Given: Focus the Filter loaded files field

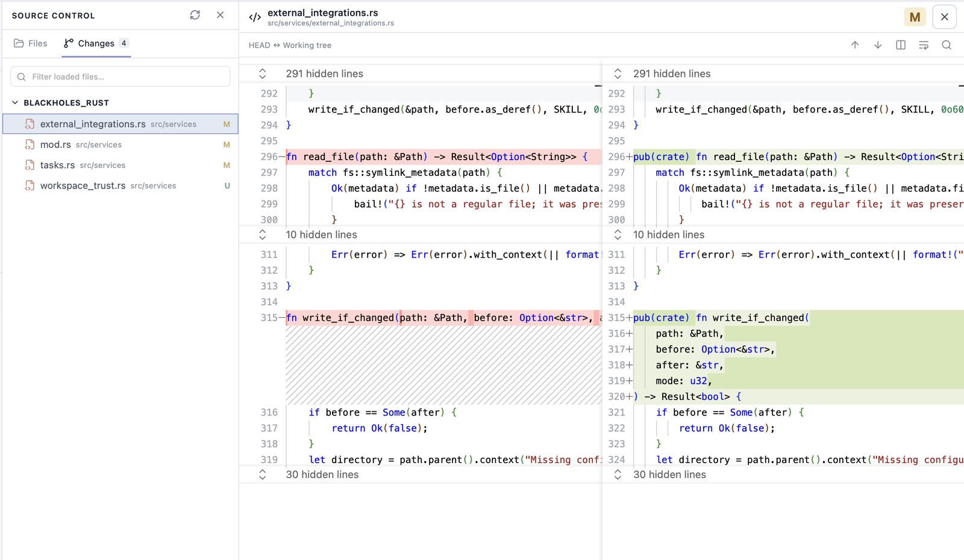Looking at the screenshot, I should [x=120, y=76].
